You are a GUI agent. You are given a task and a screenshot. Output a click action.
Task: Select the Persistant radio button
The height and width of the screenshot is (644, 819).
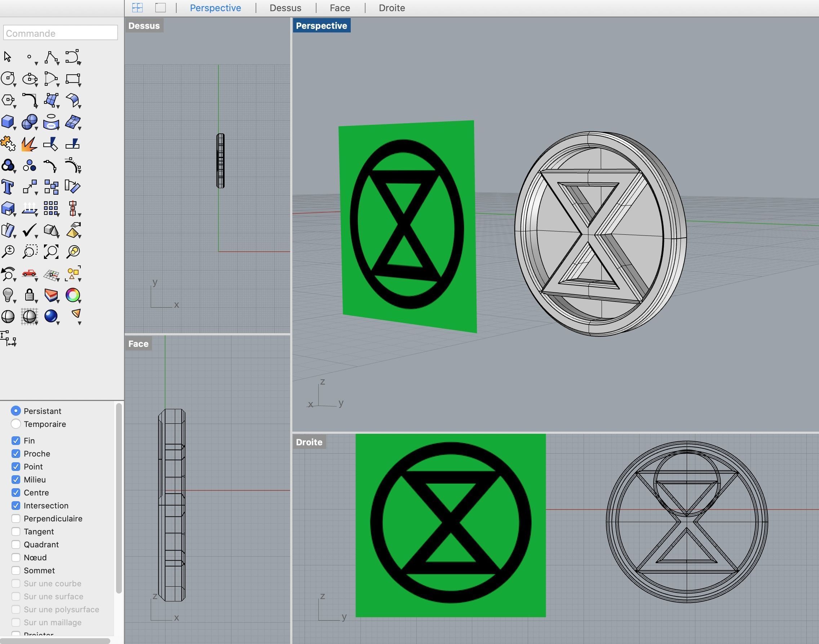pos(16,411)
